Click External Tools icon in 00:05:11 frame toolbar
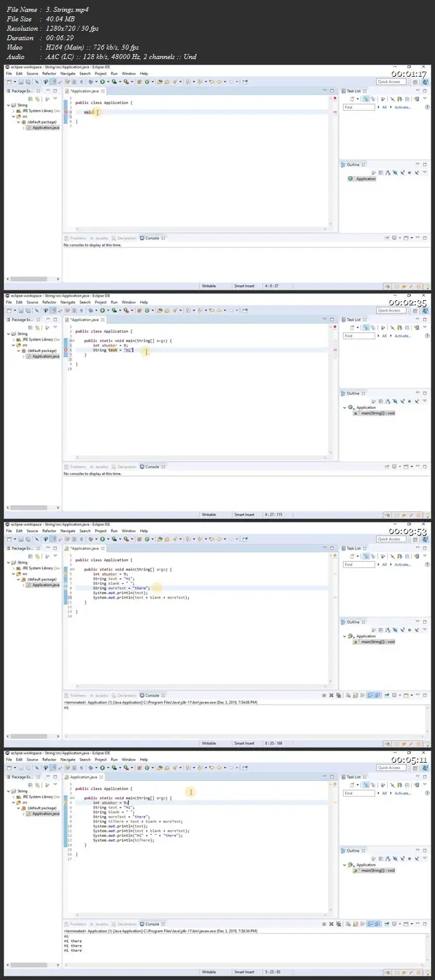 tap(125, 767)
